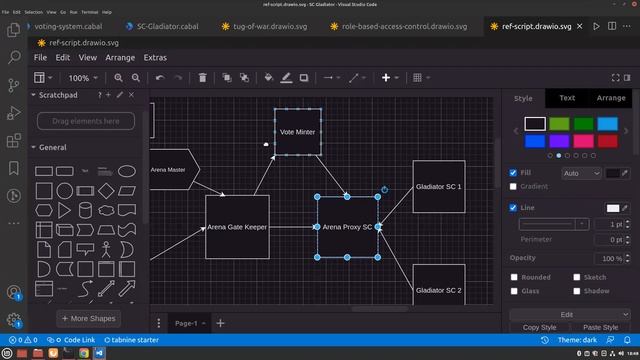This screenshot has width=640, height=360.
Task: Pick the light green style swatch
Action: (x=559, y=124)
